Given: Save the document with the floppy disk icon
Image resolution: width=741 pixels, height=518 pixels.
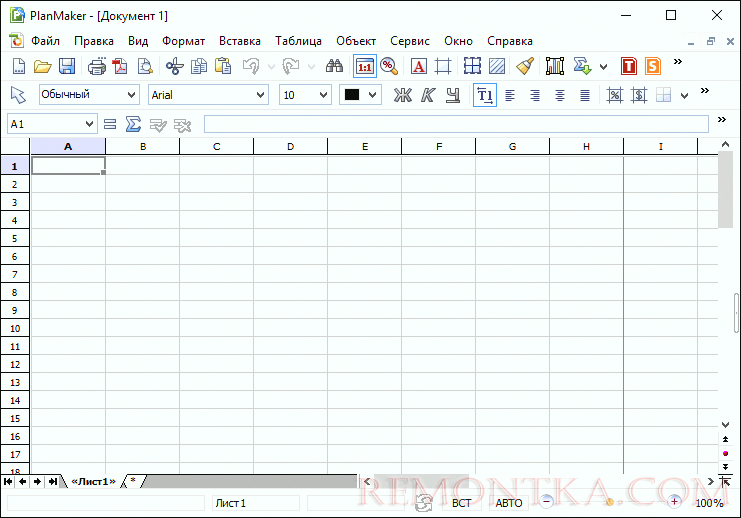Looking at the screenshot, I should [x=67, y=66].
